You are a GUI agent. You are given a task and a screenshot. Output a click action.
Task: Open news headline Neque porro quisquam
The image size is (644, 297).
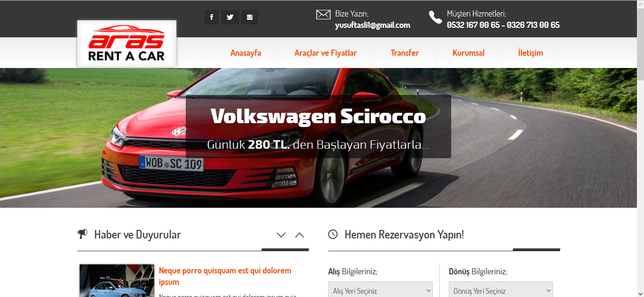click(x=225, y=276)
